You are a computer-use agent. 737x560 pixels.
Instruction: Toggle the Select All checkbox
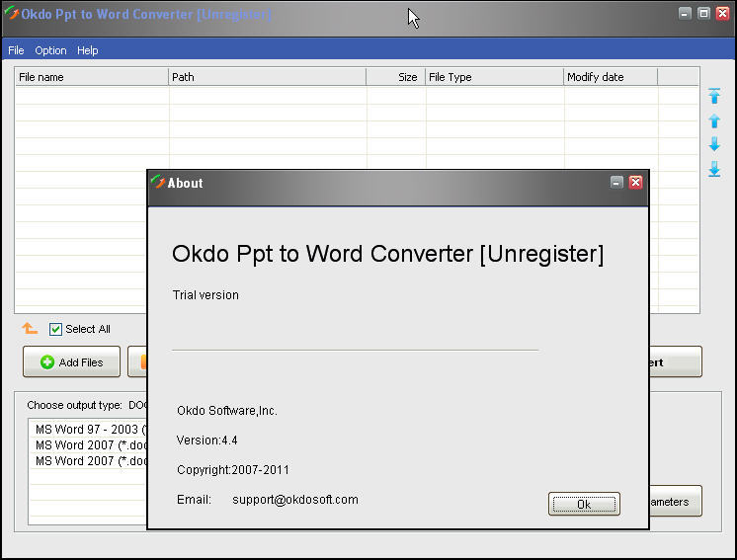tap(55, 329)
